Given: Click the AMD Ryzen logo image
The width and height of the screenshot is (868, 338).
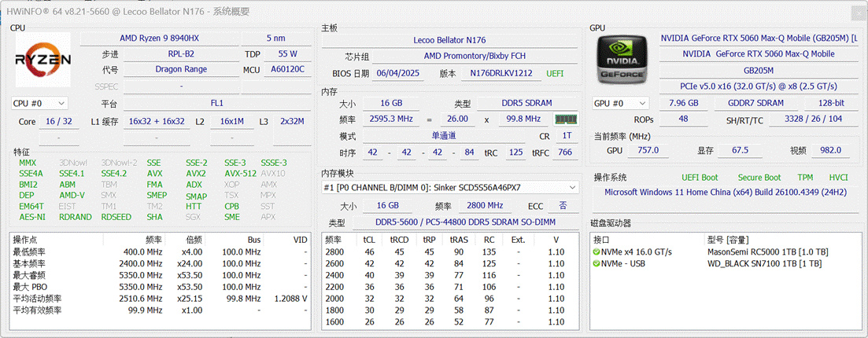Looking at the screenshot, I should coord(42,60).
